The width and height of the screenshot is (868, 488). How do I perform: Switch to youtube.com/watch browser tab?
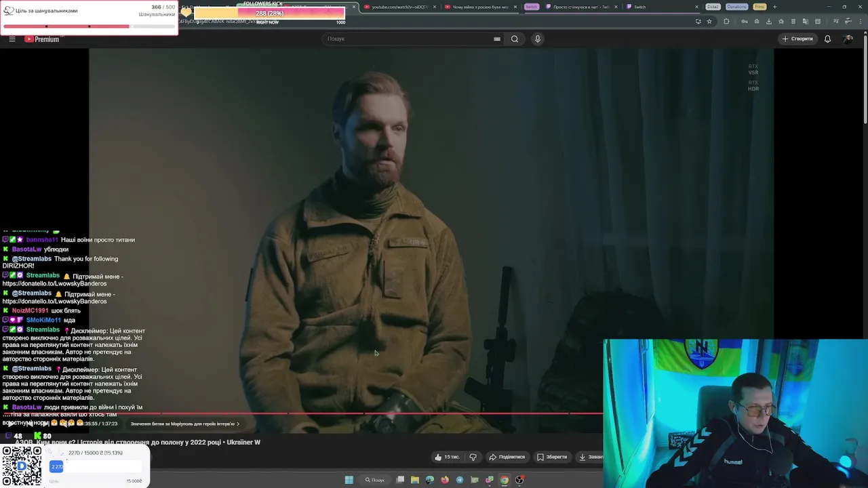pos(400,7)
